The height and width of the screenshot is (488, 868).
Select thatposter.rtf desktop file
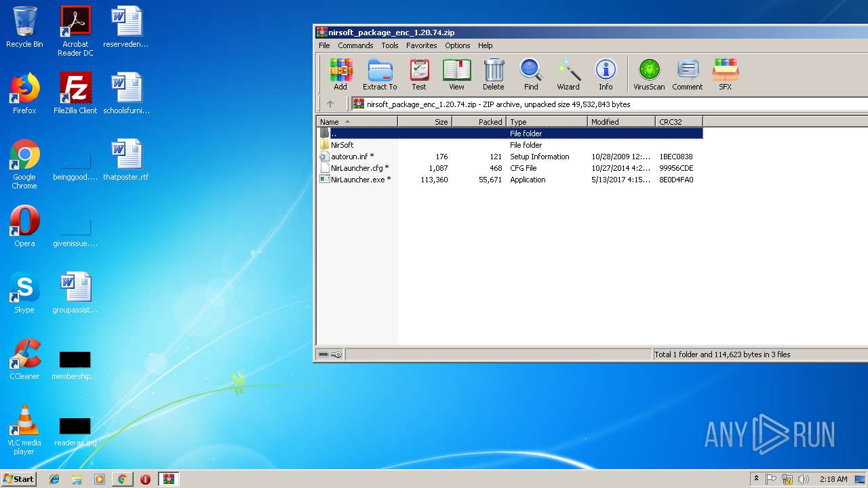tap(126, 160)
